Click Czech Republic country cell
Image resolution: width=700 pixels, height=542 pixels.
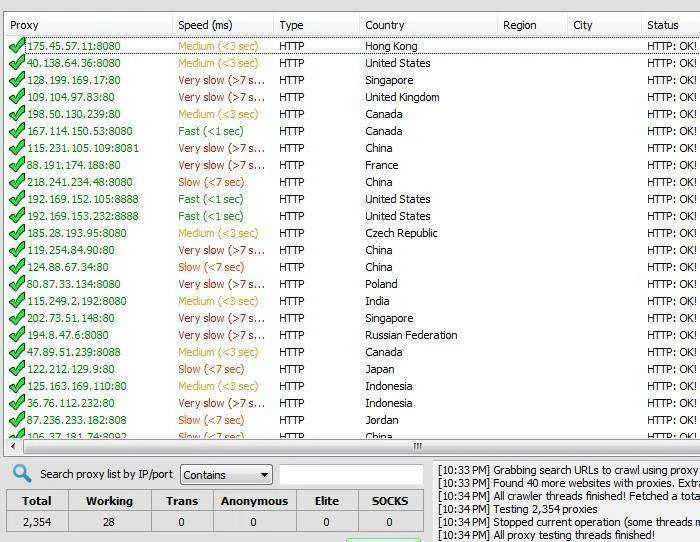pos(401,233)
